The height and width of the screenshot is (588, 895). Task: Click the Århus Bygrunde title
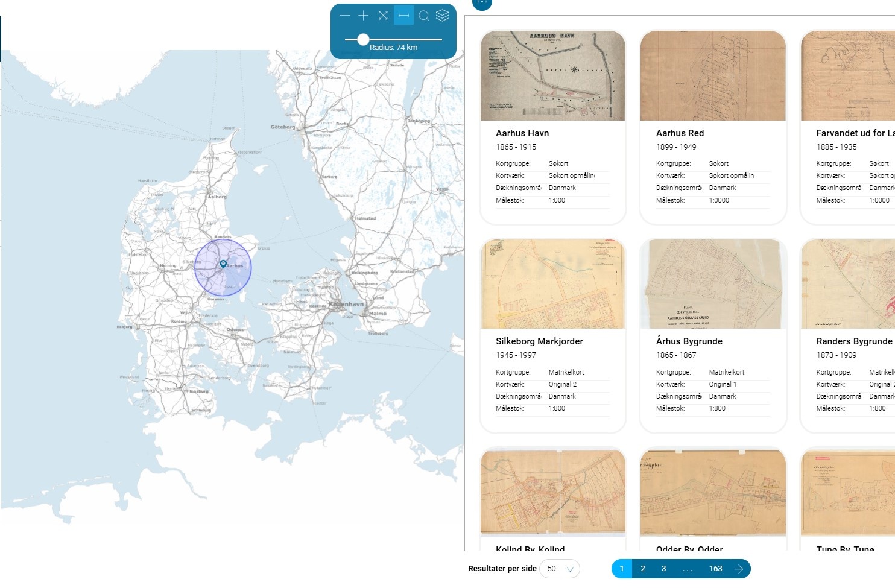689,341
